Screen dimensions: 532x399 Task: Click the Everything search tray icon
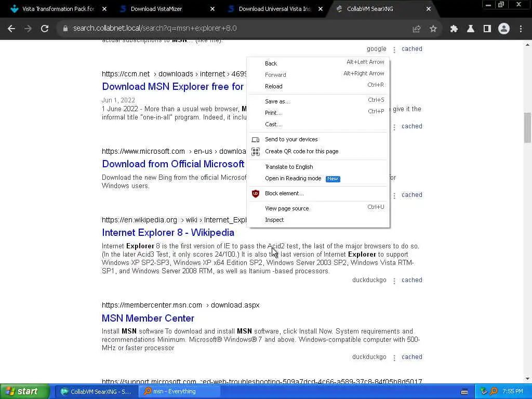494,392
